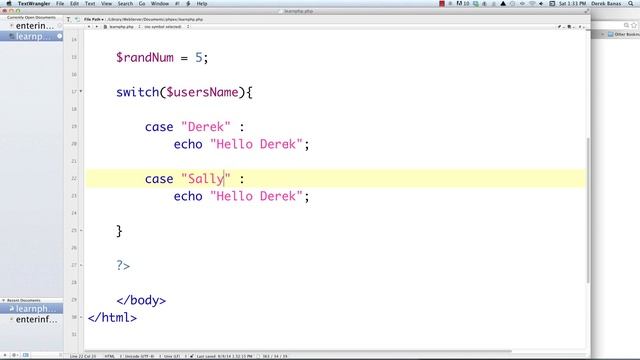
Task: Toggle window full screen arrows icon
Action: 587,11
